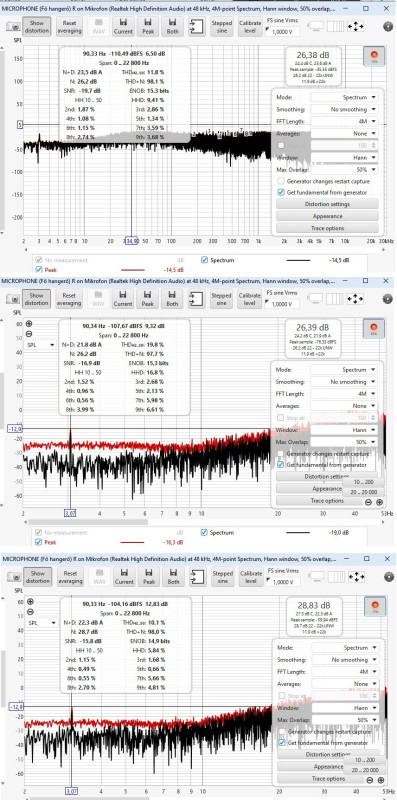The width and height of the screenshot is (397, 800).
Task: Click the red record button in the 28,83 dB window
Action: coord(375,606)
